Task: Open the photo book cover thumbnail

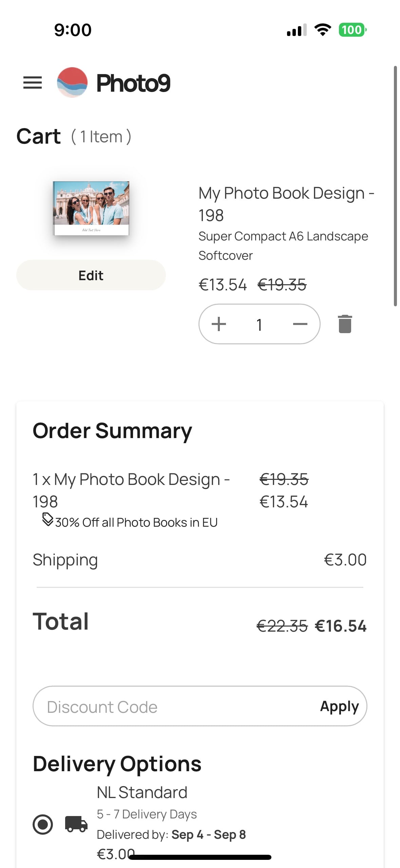Action: (91, 208)
